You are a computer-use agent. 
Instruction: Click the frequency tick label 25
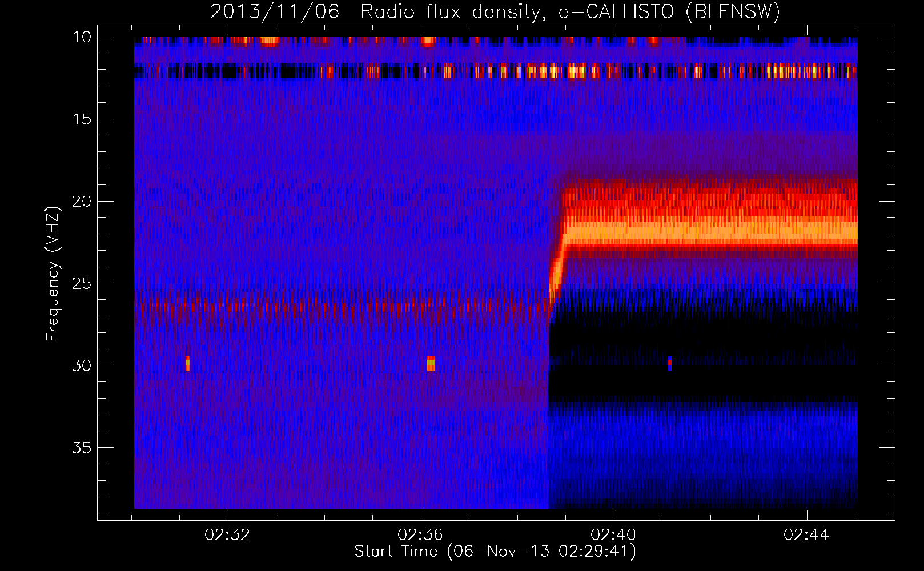coord(82,283)
